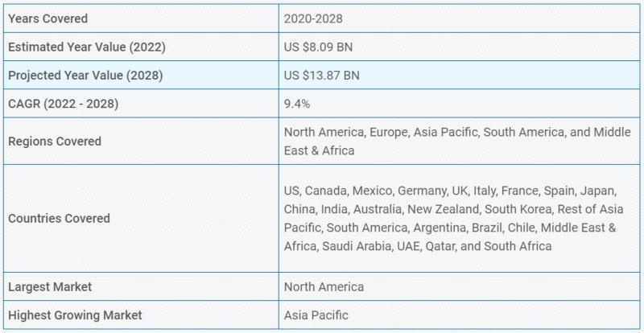This screenshot has height=333, width=644.
Task: Select the US $13.87 BN value
Action: (321, 75)
